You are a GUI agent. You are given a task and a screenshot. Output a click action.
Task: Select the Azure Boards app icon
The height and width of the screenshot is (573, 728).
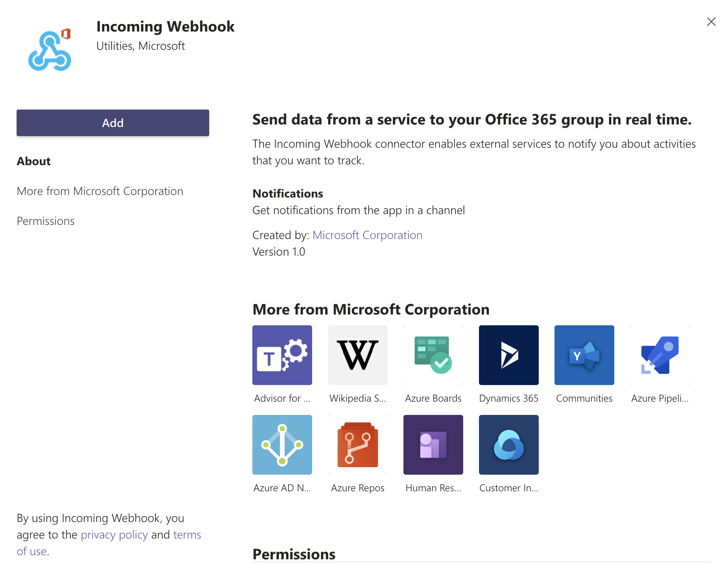click(x=433, y=355)
